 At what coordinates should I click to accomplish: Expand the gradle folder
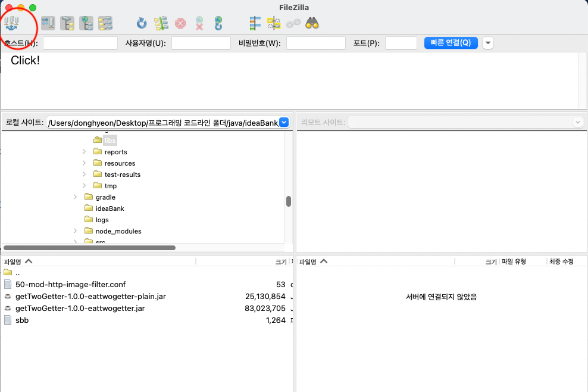75,197
